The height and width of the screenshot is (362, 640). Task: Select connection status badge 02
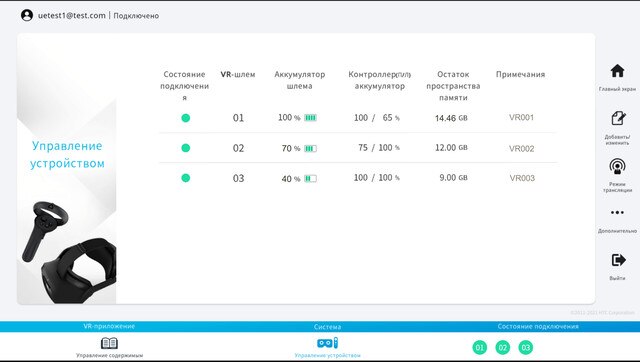pyautogui.click(x=502, y=347)
